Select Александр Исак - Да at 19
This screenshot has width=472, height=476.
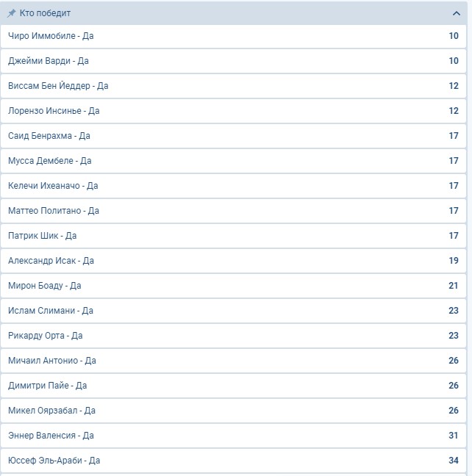[x=233, y=261]
